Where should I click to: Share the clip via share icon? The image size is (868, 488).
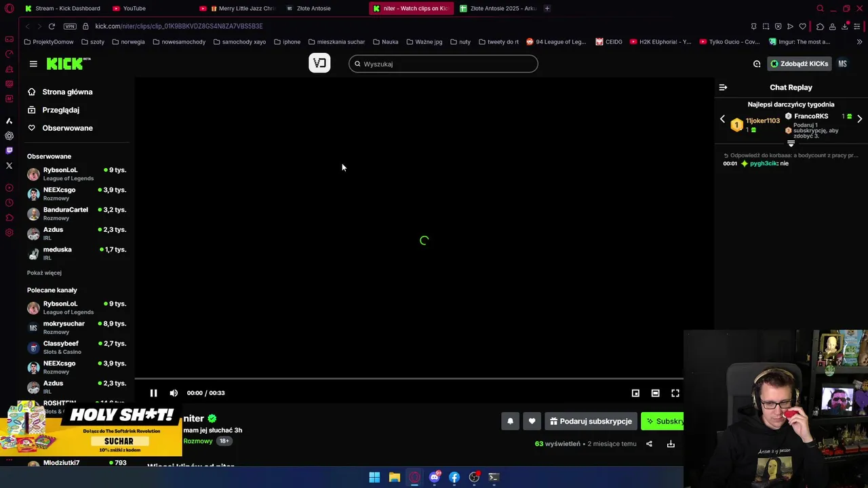click(649, 444)
